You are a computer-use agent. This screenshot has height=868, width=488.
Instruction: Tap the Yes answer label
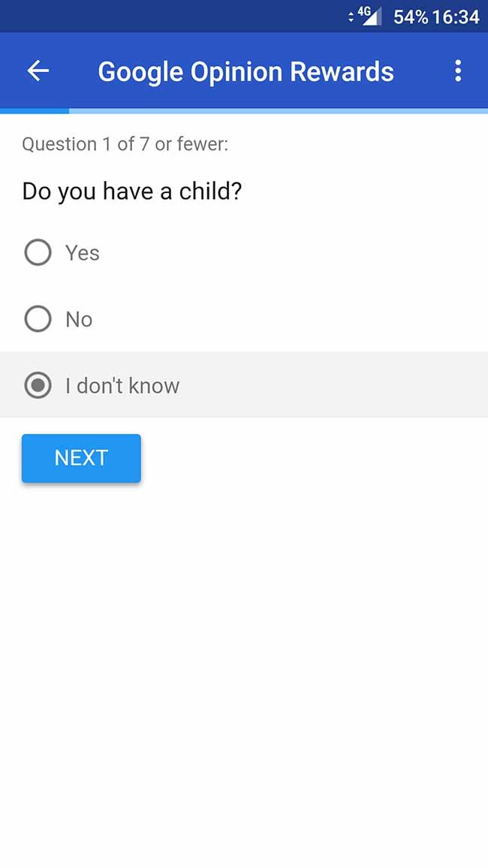[83, 253]
